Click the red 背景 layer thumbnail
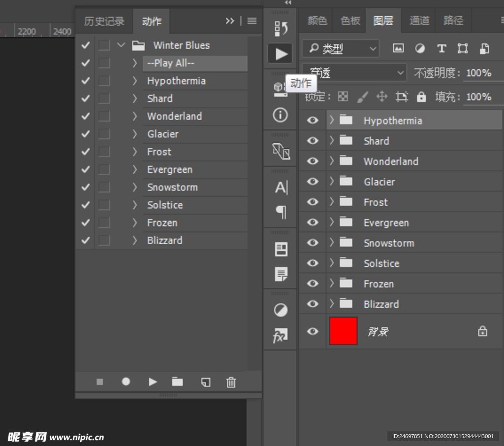Image resolution: width=504 pixels, height=446 pixels. click(x=343, y=331)
